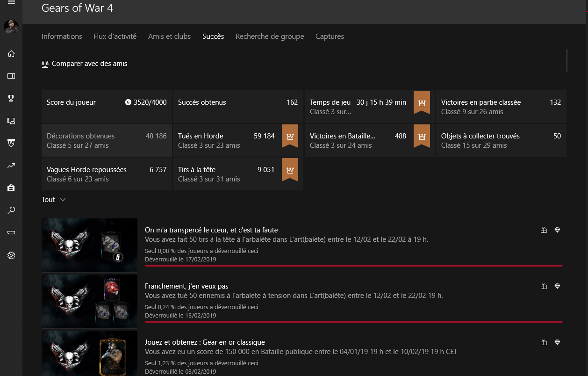
Task: Open the user profile avatar
Action: coord(11,27)
